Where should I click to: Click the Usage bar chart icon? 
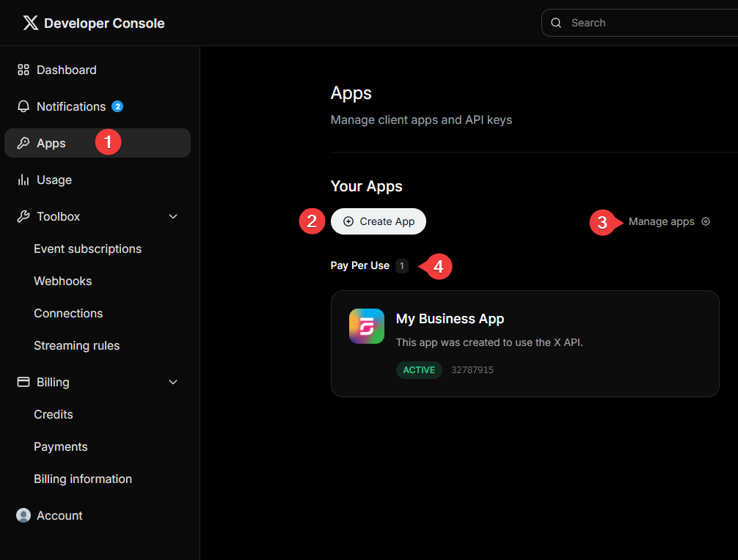pyautogui.click(x=23, y=180)
